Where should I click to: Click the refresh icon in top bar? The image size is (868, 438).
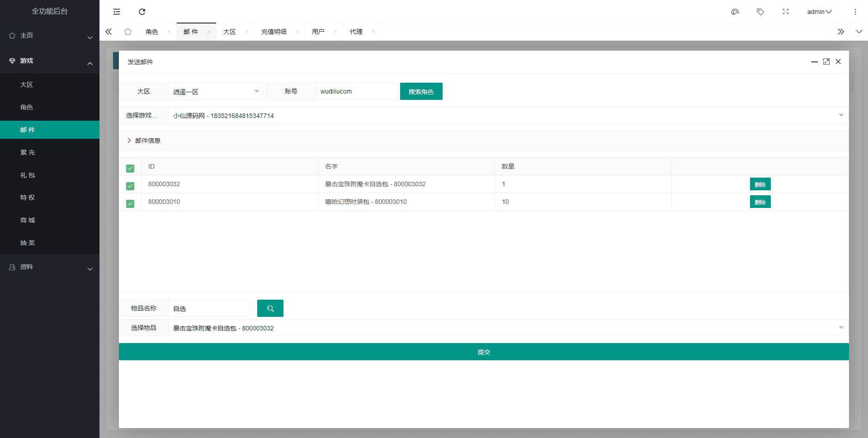point(142,12)
